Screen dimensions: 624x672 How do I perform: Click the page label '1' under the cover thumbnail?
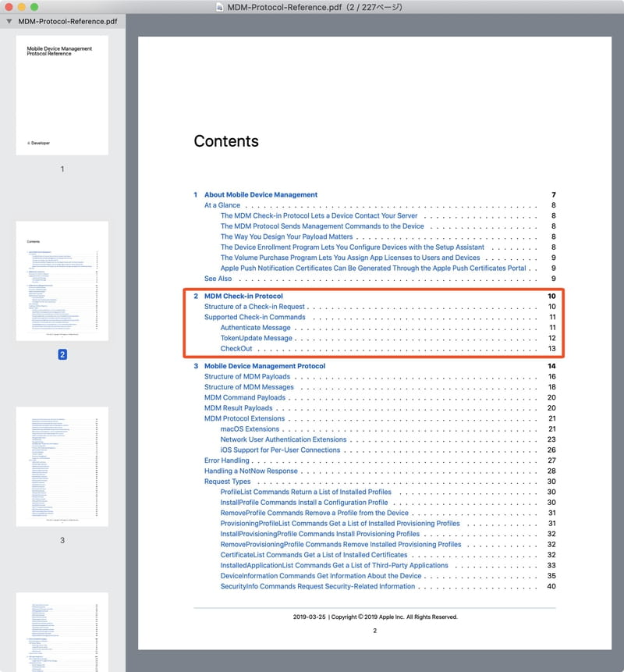[x=62, y=169]
